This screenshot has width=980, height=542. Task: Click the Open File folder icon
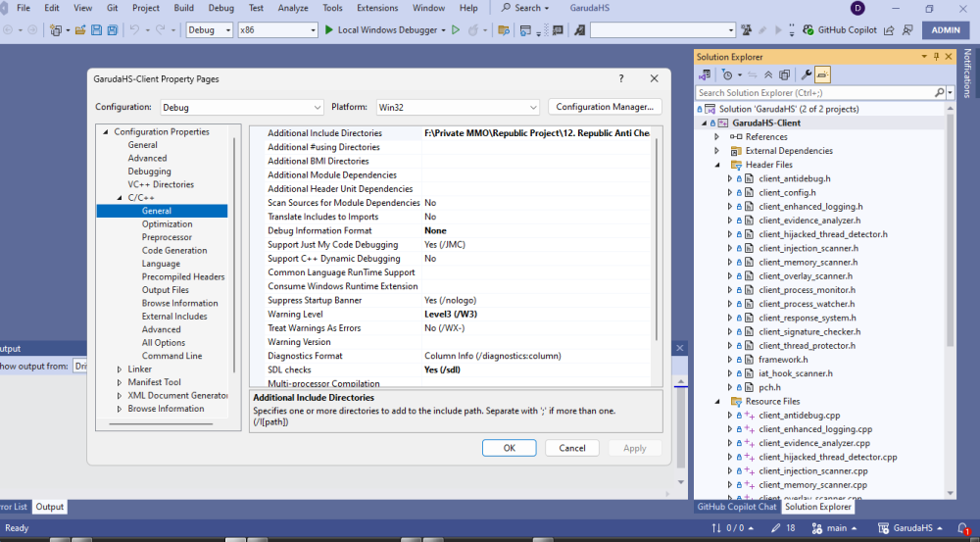coord(80,30)
